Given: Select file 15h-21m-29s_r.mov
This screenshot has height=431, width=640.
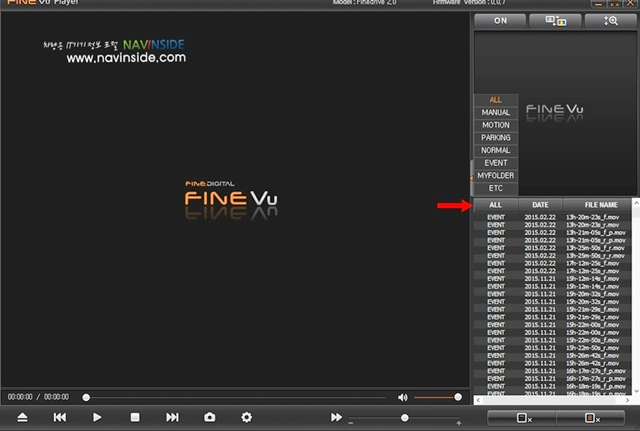Looking at the screenshot, I should pos(553,317).
